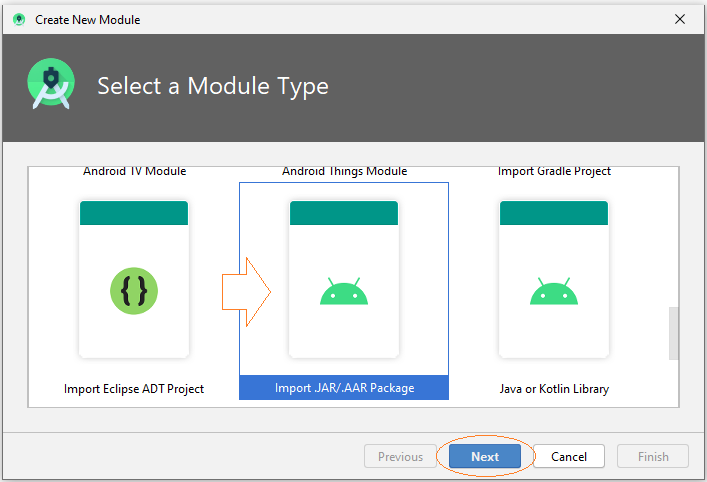
Task: Select the Import Eclipse ADT Project thumbnail
Action: pyautogui.click(x=134, y=280)
